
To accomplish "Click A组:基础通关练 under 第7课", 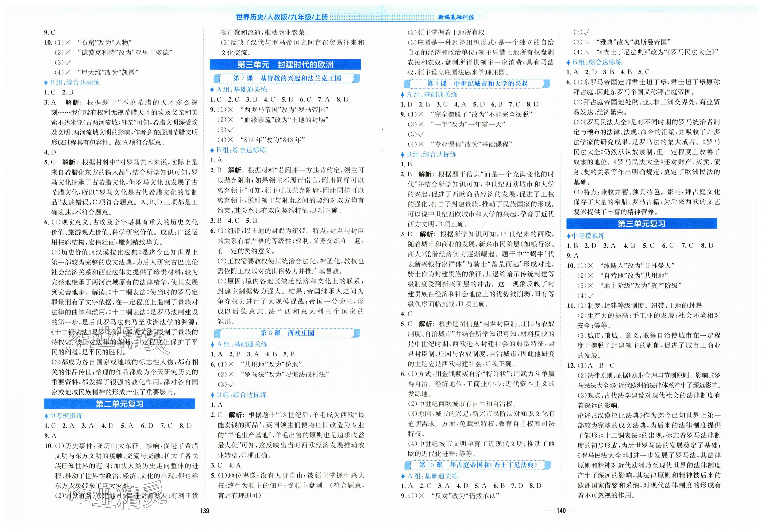I will click(x=239, y=89).
